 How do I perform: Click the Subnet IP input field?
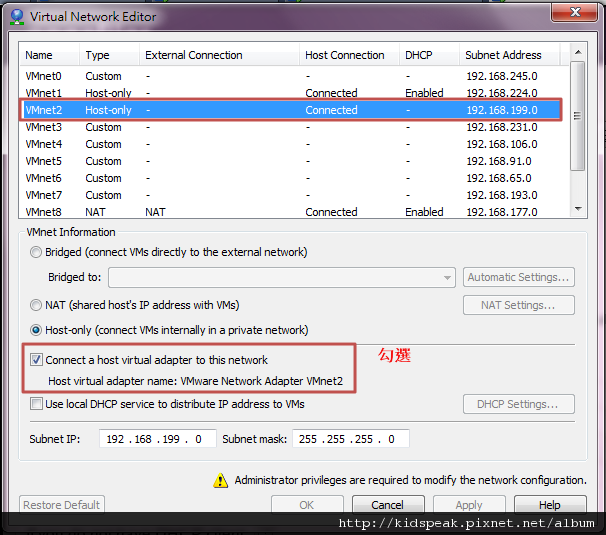[x=158, y=439]
